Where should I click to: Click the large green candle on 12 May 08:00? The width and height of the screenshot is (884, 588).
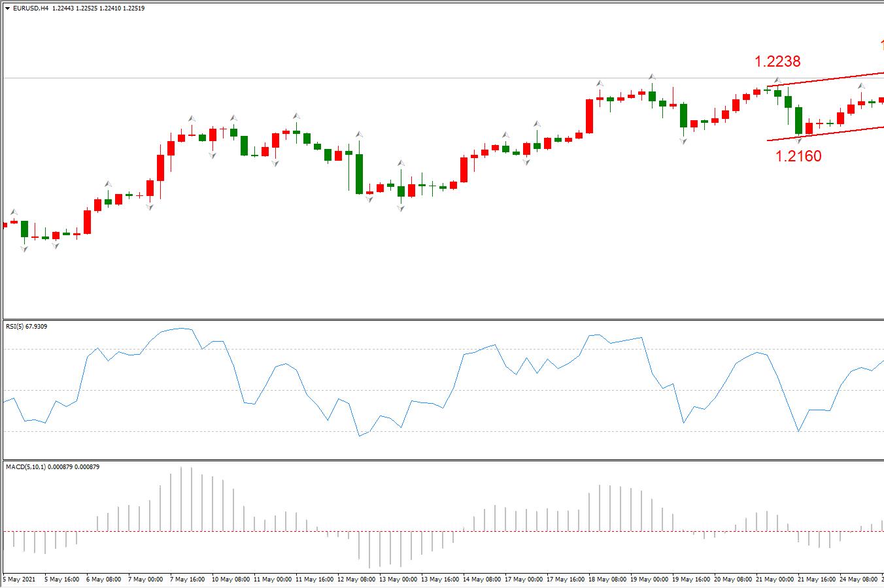[359, 174]
